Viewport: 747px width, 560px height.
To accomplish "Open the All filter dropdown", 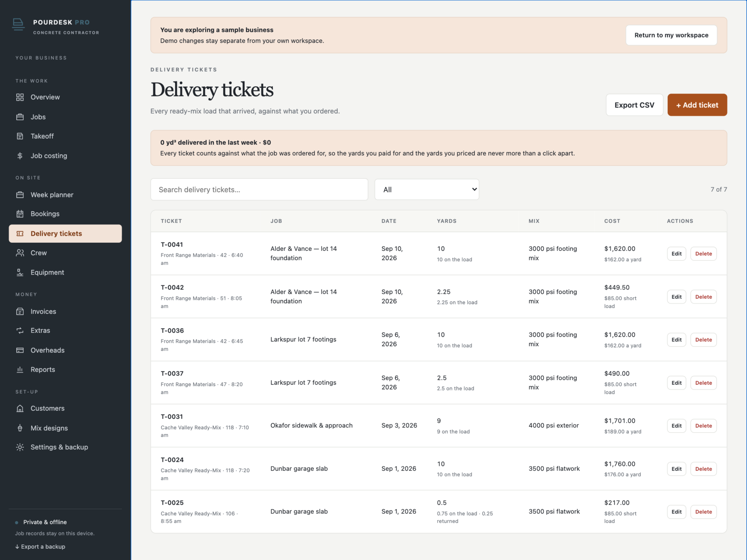I will coord(427,189).
